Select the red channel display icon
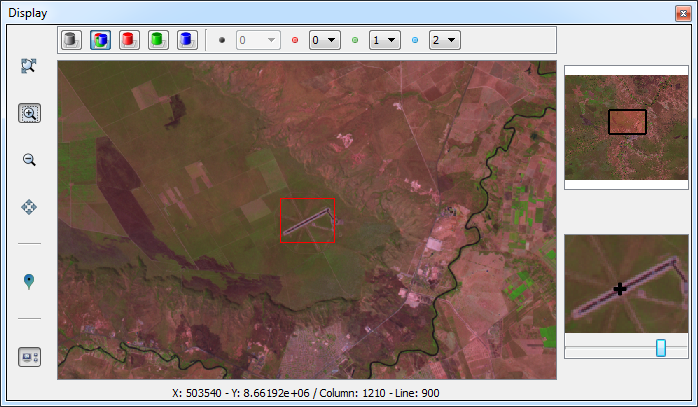Image resolution: width=698 pixels, height=407 pixels. pos(128,40)
